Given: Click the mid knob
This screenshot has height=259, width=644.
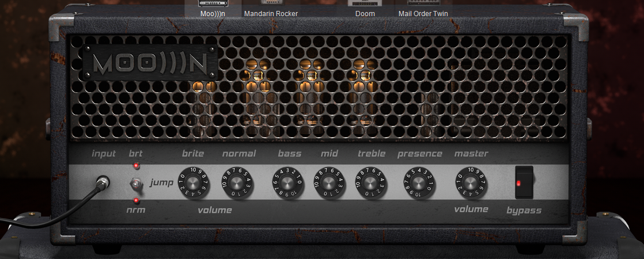Looking at the screenshot, I should [x=329, y=183].
